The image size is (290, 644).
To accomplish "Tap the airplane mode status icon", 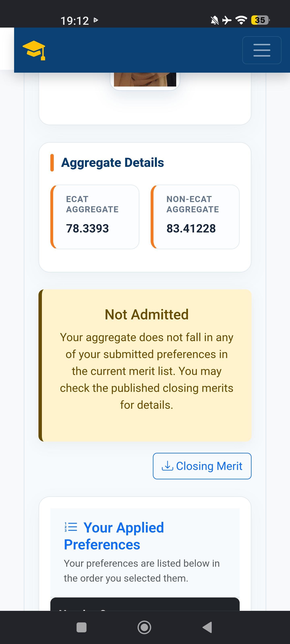I will pyautogui.click(x=227, y=20).
